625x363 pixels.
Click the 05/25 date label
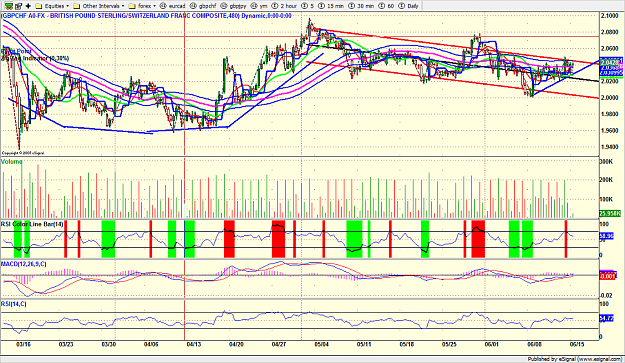click(x=449, y=344)
